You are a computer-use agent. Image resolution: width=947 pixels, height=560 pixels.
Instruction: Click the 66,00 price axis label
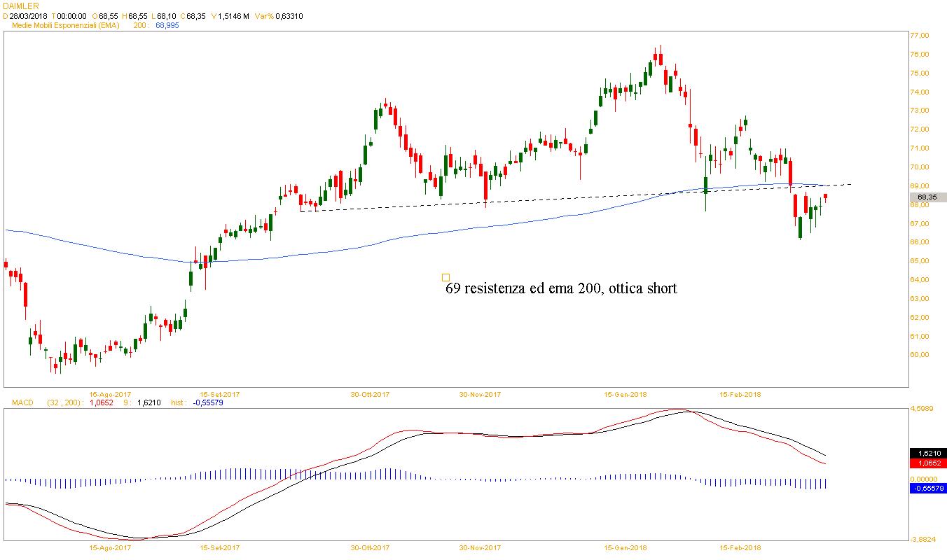click(919, 242)
